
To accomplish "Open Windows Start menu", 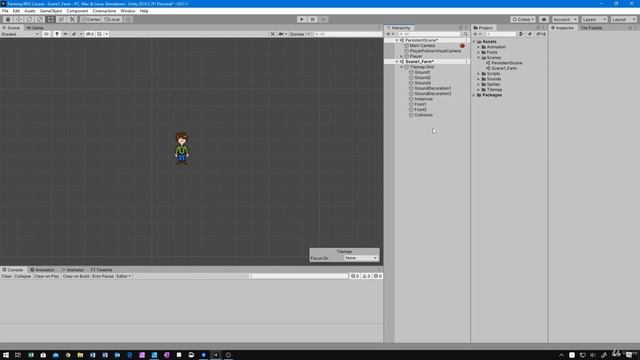I will click(x=6, y=355).
